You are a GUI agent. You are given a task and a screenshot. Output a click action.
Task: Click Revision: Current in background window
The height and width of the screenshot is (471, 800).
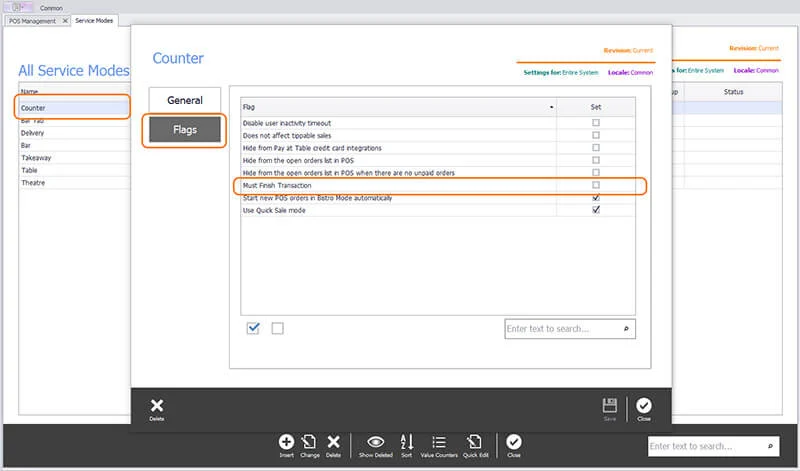coord(754,48)
